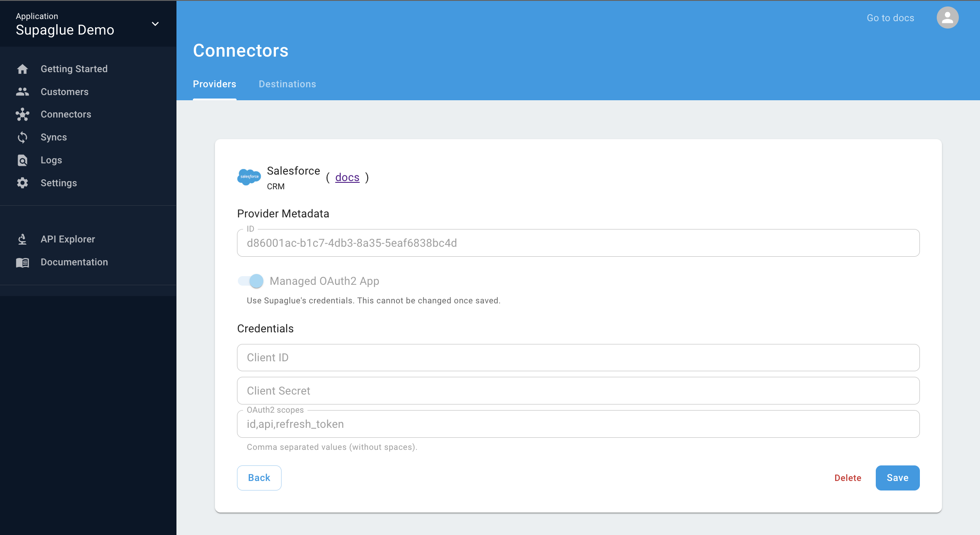Switch to the Destinations tab
Screen dimensions: 980x535
(x=287, y=84)
